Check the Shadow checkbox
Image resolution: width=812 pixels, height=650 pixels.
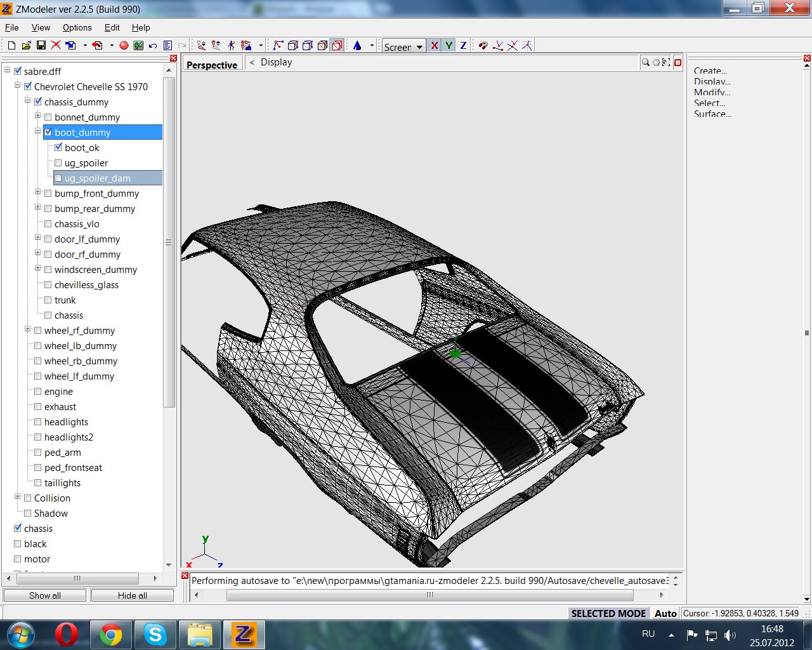tap(28, 513)
